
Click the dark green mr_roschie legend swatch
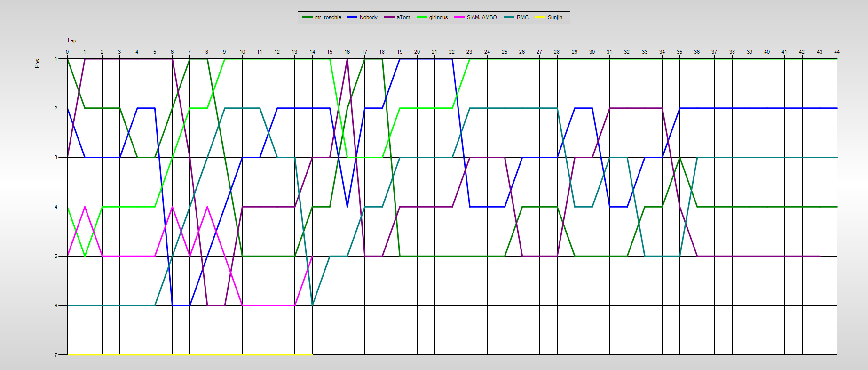click(x=308, y=17)
